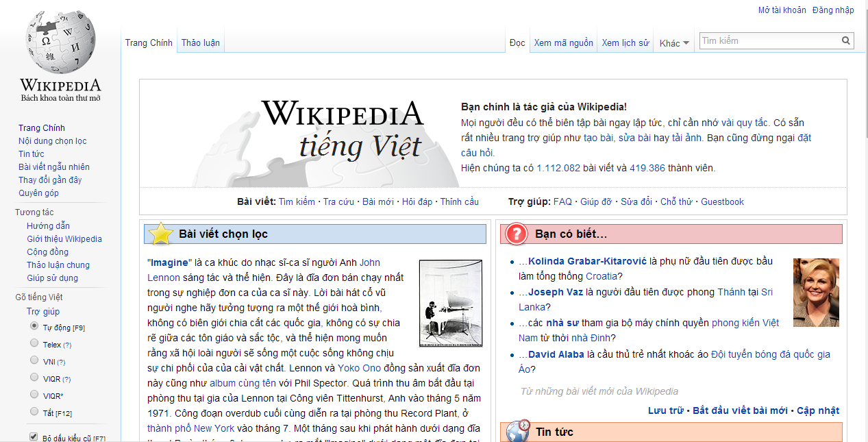Open the tạo bài help link
This screenshot has height=442, width=868.
click(598, 138)
